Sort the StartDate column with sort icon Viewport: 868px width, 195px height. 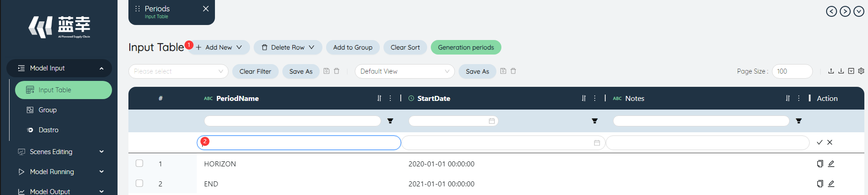point(584,98)
